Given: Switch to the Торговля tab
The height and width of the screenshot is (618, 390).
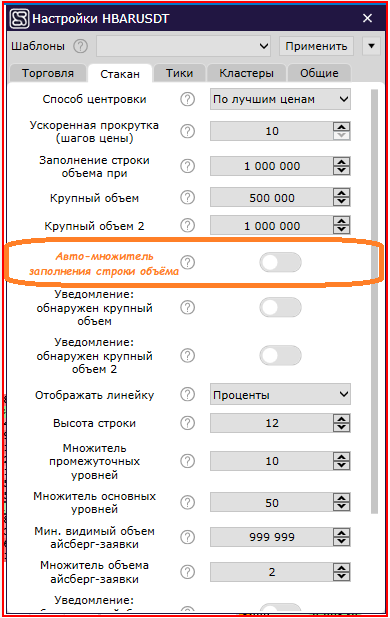Looking at the screenshot, I should click(x=48, y=73).
